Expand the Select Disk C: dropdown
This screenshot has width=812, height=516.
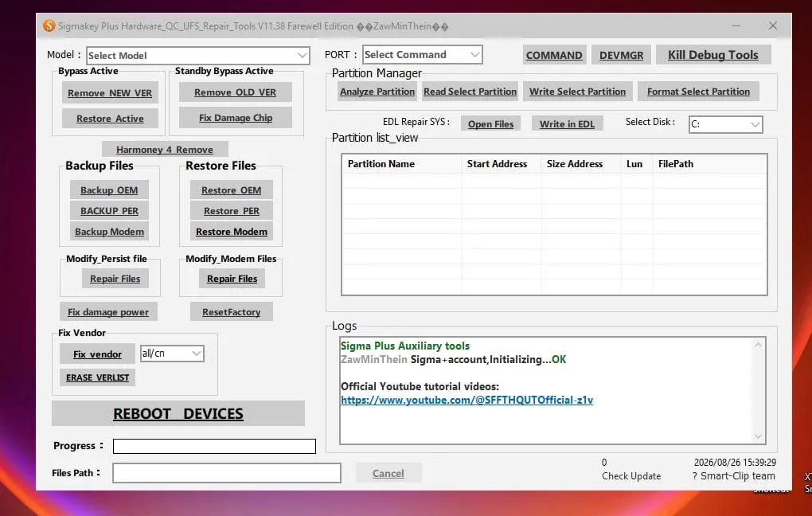tap(725, 124)
